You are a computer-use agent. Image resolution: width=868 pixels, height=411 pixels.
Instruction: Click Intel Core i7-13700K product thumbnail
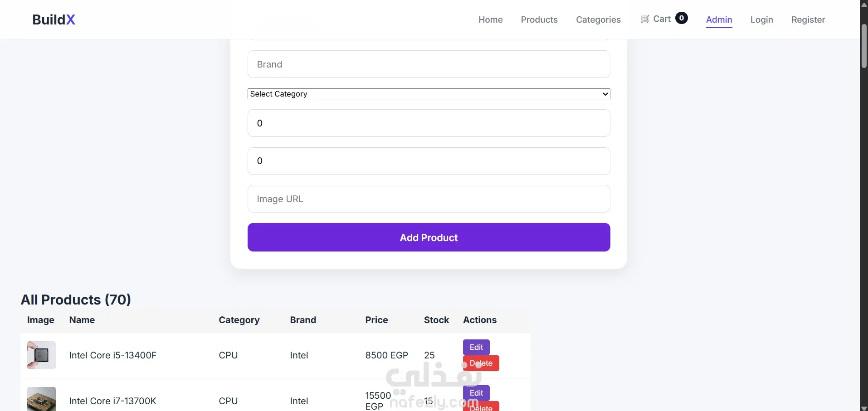[41, 399]
